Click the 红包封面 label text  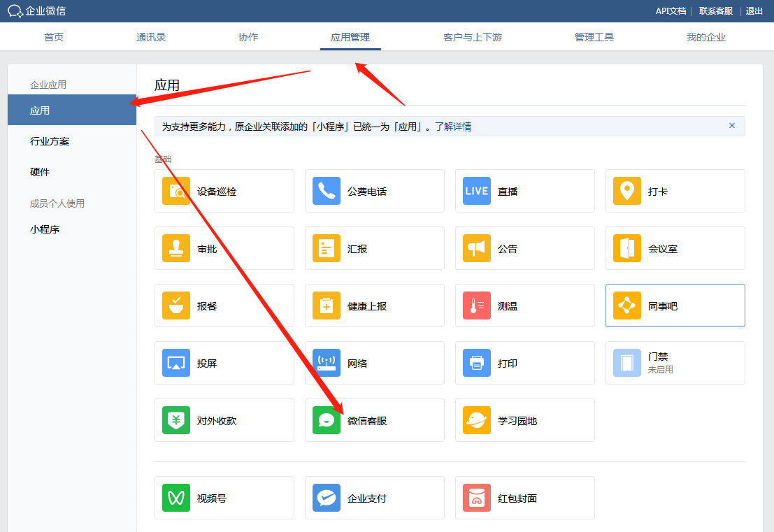pyautogui.click(x=517, y=498)
